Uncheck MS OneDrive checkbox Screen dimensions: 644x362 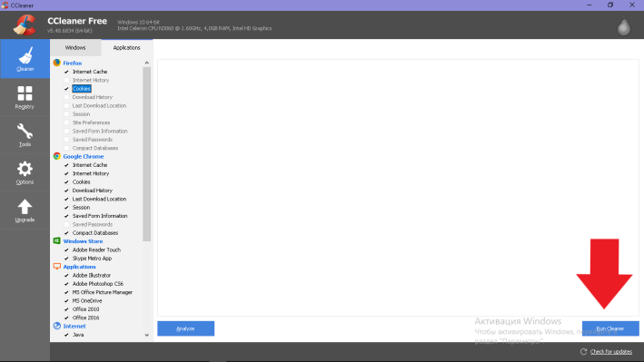coord(66,301)
